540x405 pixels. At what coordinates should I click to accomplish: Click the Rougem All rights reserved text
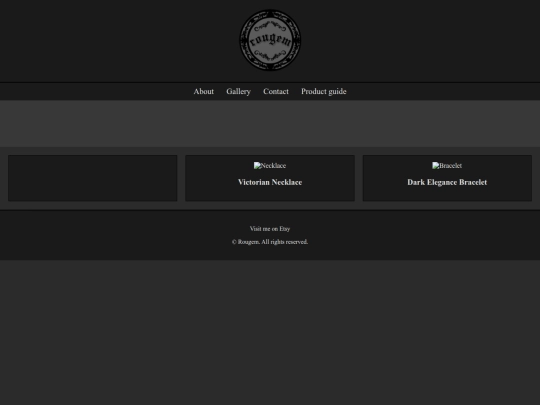[270, 242]
